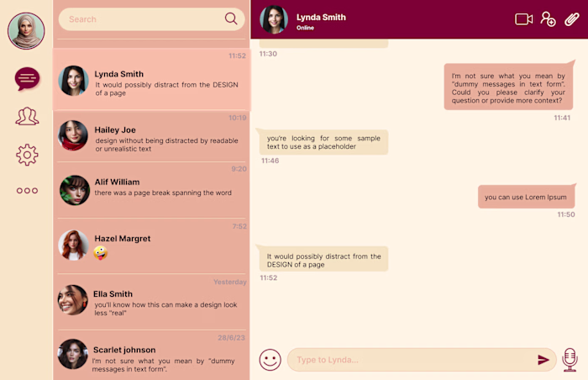Click the 9:20 time on Alif William's chat

(x=239, y=169)
